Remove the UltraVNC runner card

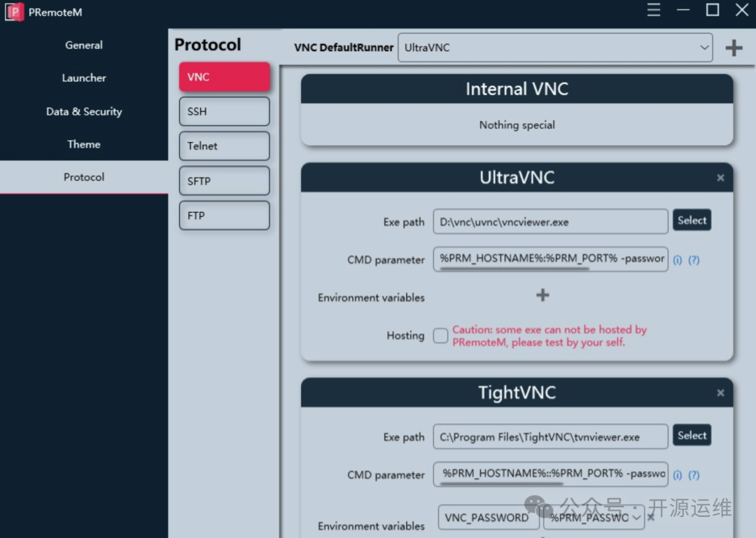(720, 178)
